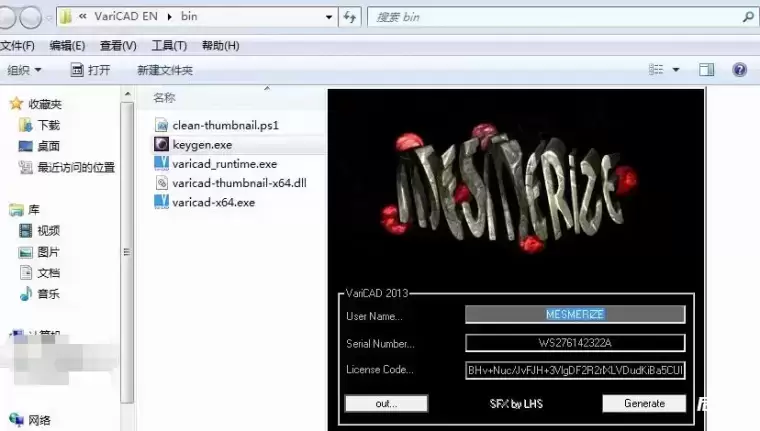Select the varicad-x64.exe file icon
The image size is (760, 431).
click(x=161, y=202)
